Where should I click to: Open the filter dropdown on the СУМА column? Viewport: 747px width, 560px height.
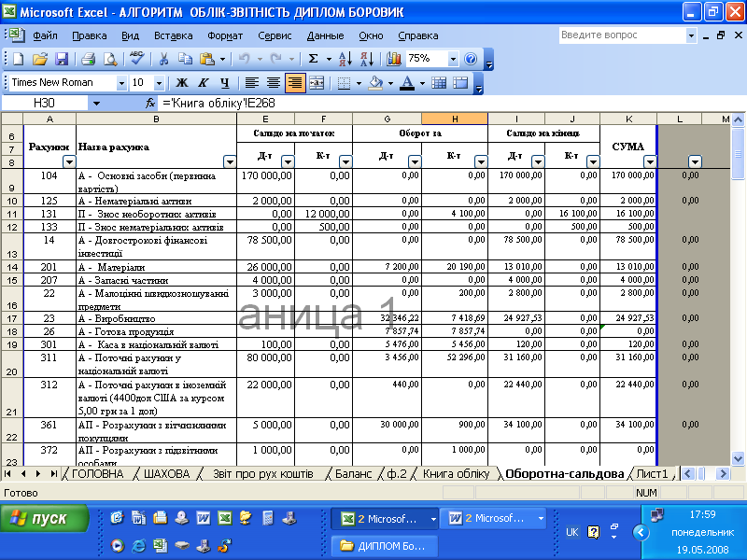(x=650, y=161)
